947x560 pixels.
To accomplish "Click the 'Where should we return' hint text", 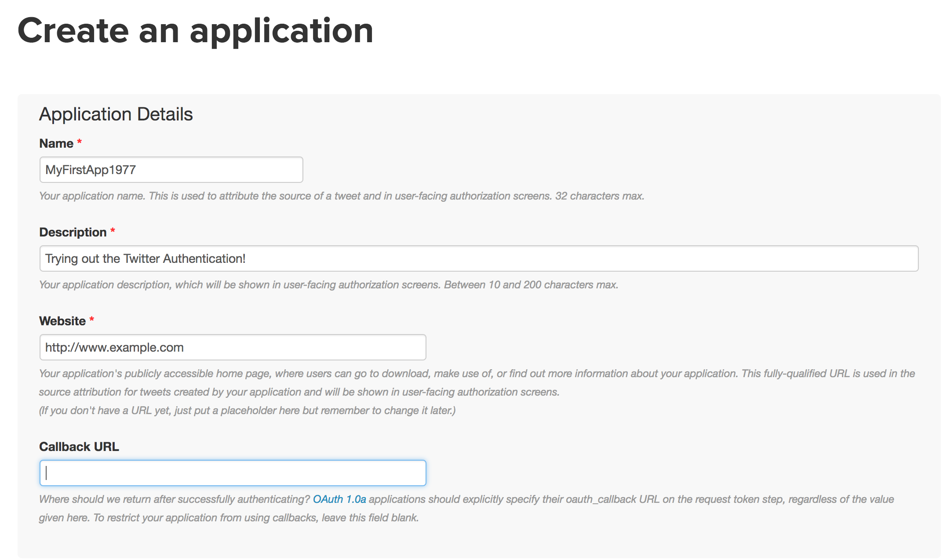I will point(466,499).
